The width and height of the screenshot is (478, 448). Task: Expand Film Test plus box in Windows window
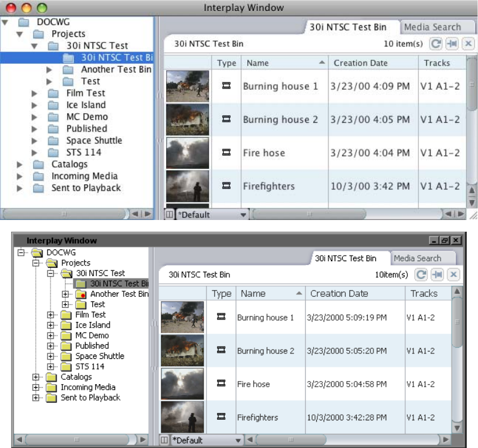click(x=50, y=315)
